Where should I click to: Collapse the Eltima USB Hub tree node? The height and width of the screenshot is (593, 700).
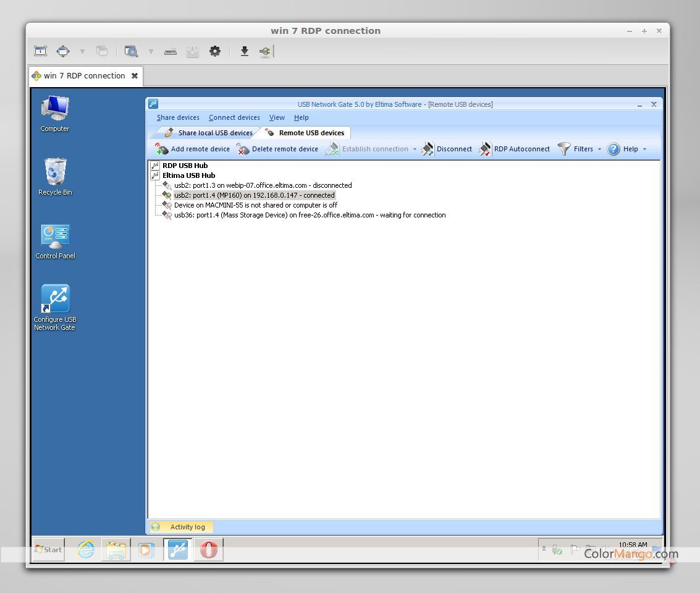tap(155, 175)
